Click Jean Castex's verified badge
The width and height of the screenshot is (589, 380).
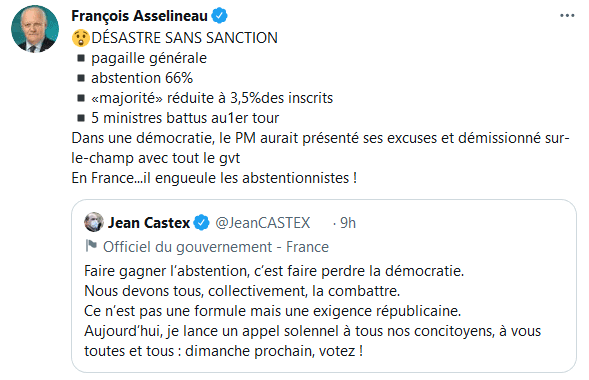click(x=201, y=223)
